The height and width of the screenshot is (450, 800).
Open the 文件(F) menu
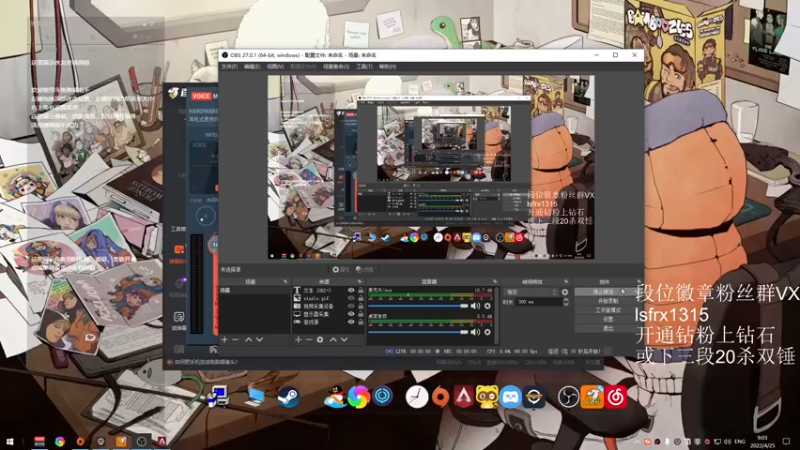[230, 67]
